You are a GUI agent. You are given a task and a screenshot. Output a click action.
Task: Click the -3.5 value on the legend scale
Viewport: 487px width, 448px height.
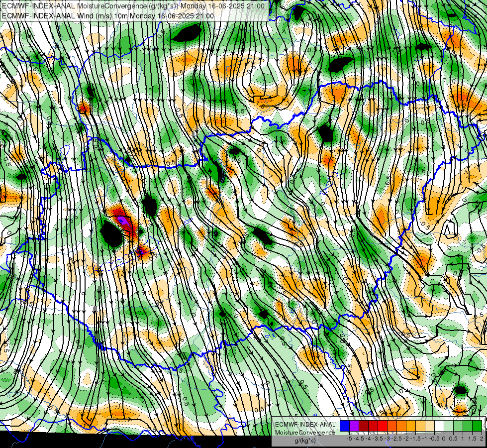point(378,439)
